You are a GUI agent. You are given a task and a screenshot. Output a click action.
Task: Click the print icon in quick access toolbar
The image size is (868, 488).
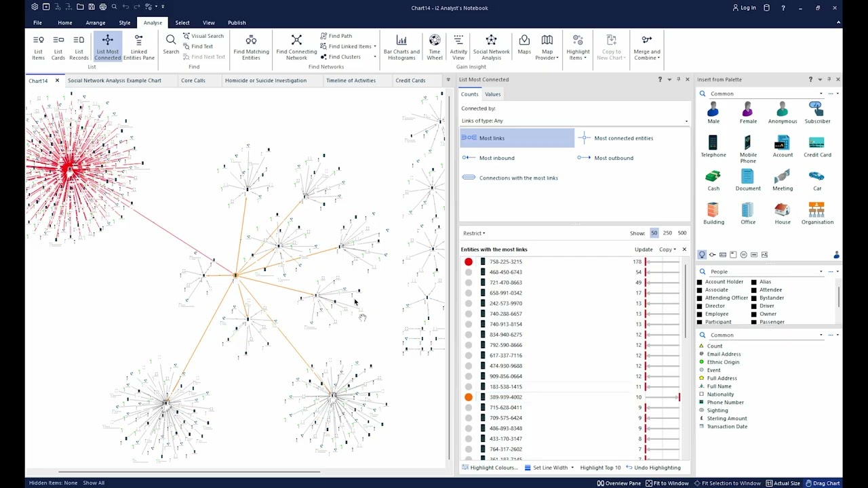click(102, 7)
